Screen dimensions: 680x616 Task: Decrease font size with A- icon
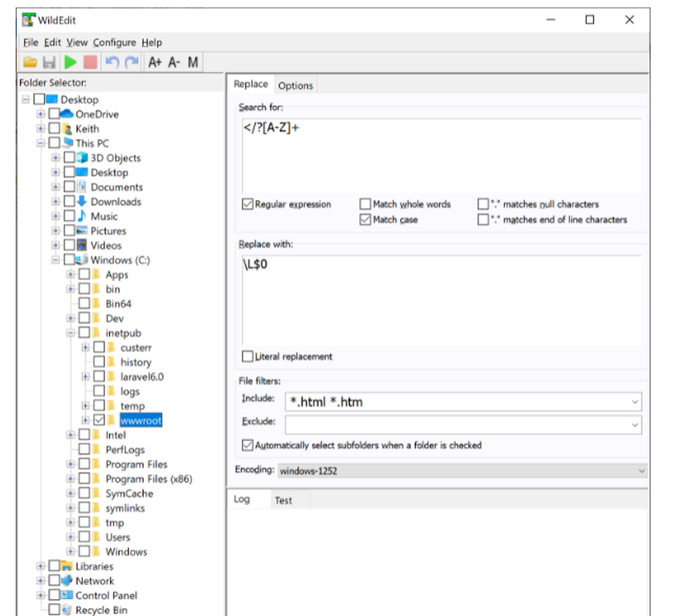[x=174, y=63]
